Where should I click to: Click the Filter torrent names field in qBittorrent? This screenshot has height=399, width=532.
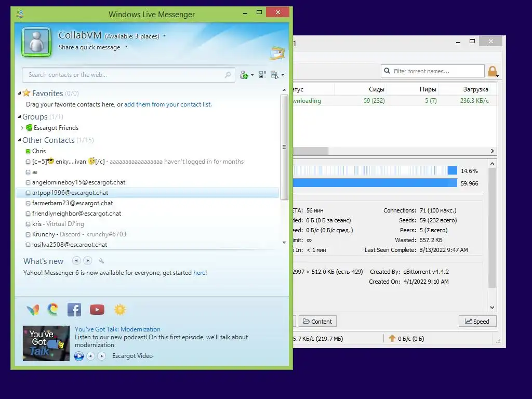point(433,71)
